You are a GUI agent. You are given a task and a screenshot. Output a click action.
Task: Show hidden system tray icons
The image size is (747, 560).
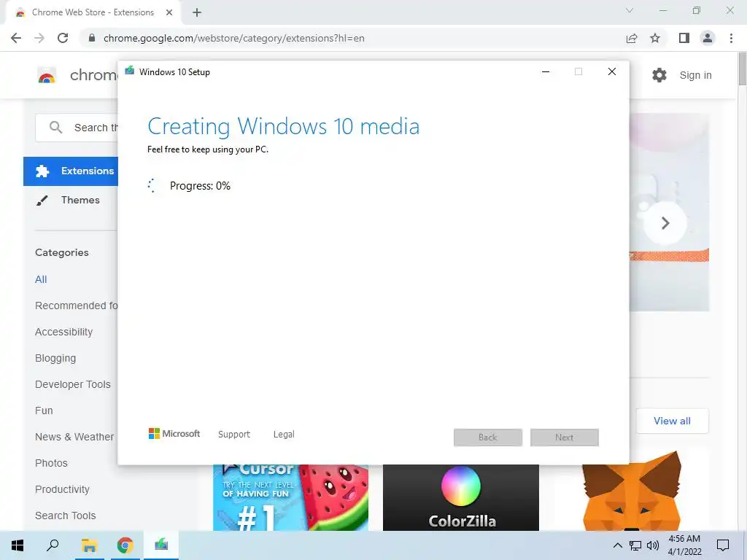617,545
